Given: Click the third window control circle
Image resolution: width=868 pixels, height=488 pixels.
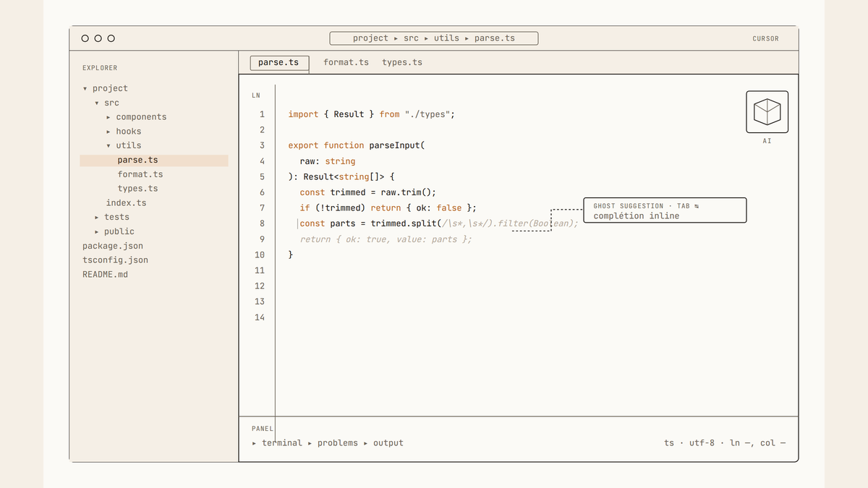Looking at the screenshot, I should [111, 38].
